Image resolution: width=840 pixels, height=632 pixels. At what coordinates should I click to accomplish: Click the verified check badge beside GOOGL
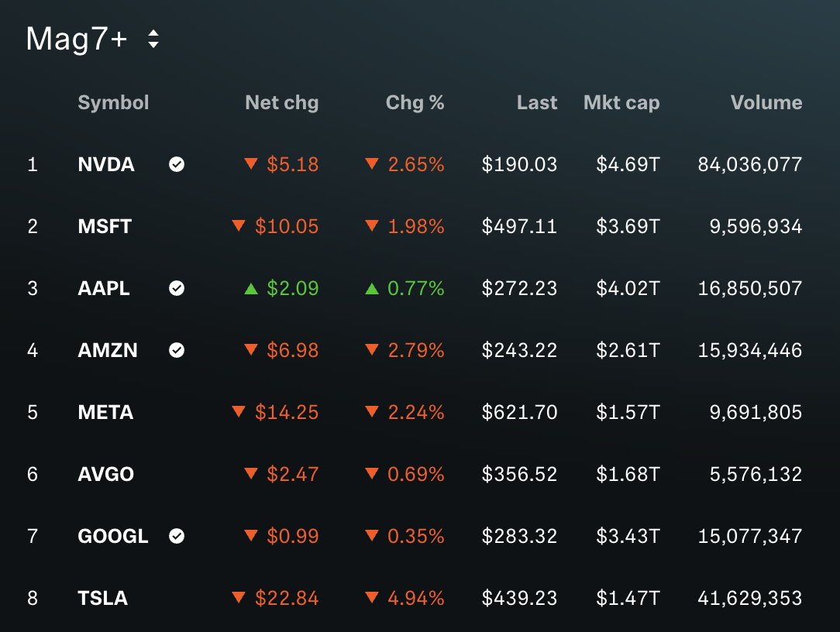[x=177, y=536]
